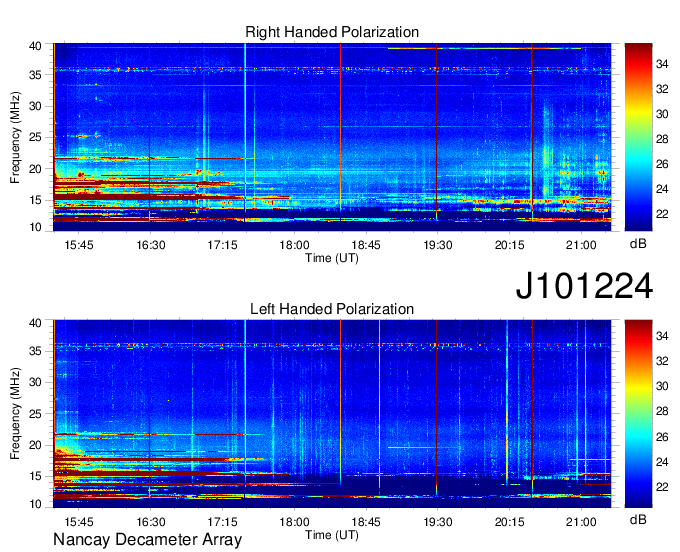Click the 15 MHz tick of Right Handed plot
Screen dimensions: 680x552
[x=36, y=200]
